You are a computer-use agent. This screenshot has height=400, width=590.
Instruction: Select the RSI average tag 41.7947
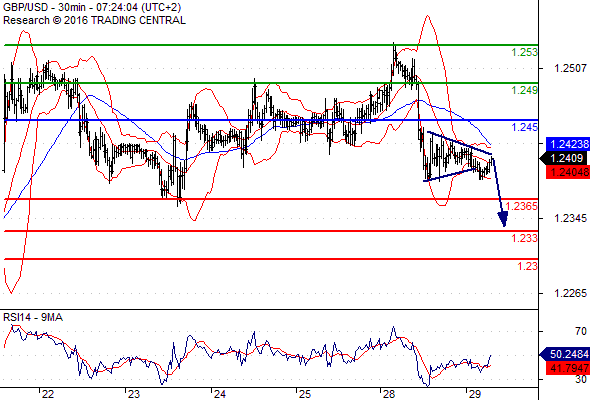coord(568,368)
